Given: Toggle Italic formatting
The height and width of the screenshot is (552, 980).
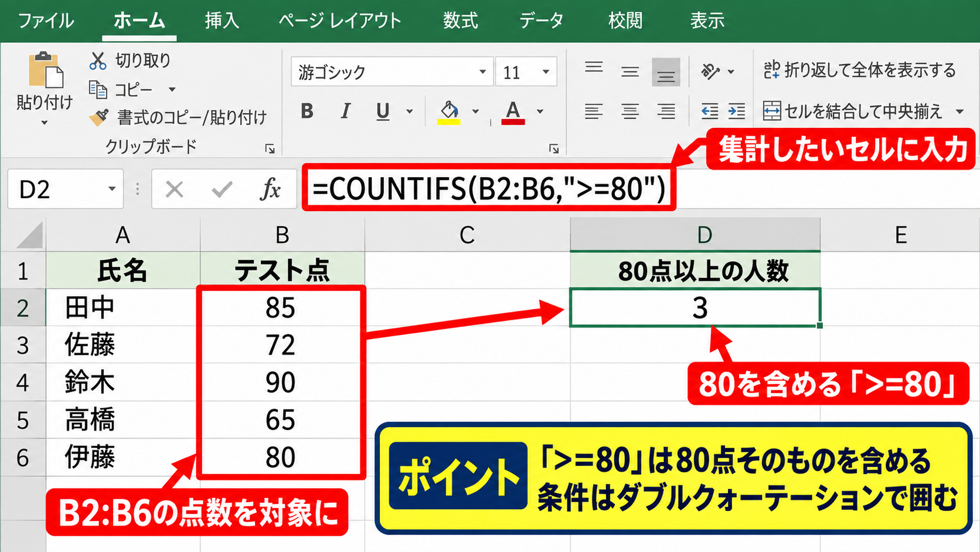Looking at the screenshot, I should coord(345,111).
